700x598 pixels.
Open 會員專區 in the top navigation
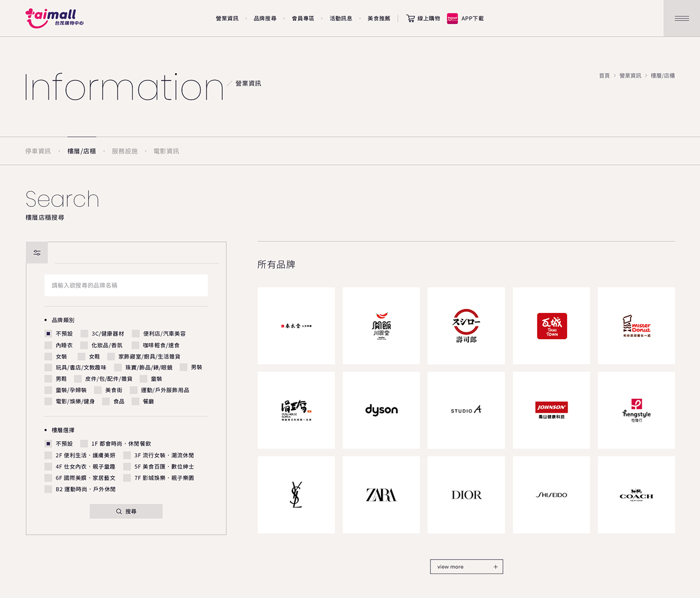click(303, 19)
